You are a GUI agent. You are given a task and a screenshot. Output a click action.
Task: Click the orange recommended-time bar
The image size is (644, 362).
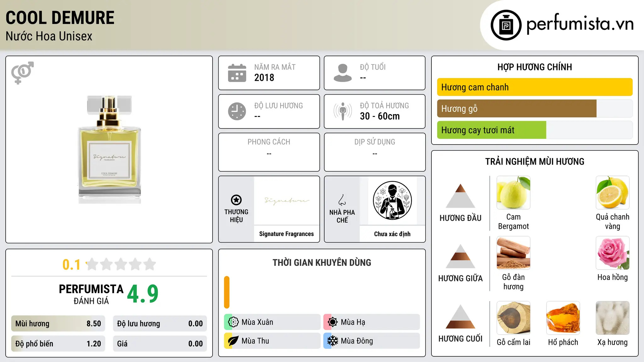click(x=227, y=292)
